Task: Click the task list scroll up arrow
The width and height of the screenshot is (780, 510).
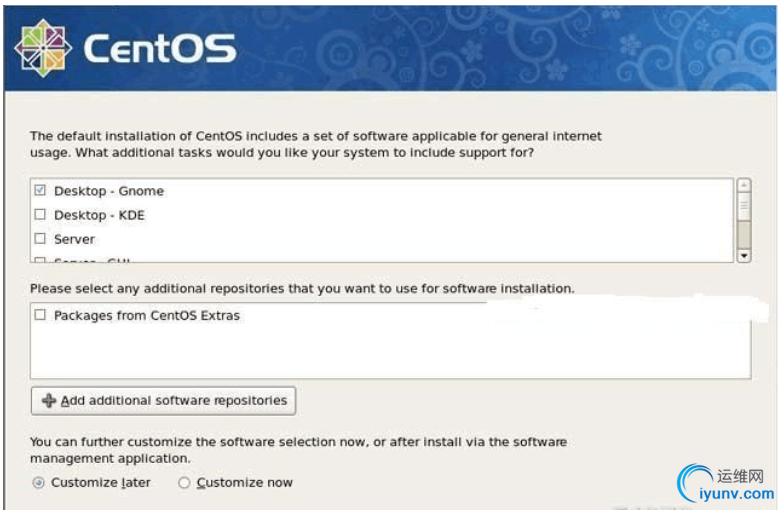Action: pyautogui.click(x=744, y=186)
